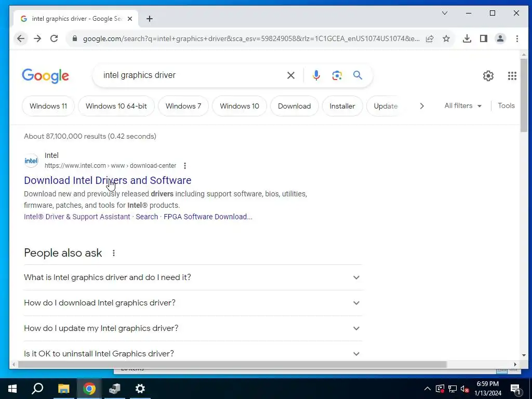Viewport: 532px width, 399px height.
Task: Open Chrome three-dot menu
Action: [x=517, y=38]
